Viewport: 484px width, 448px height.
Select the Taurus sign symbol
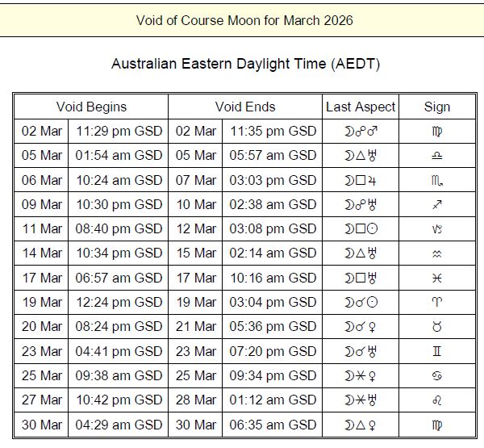tap(436, 327)
